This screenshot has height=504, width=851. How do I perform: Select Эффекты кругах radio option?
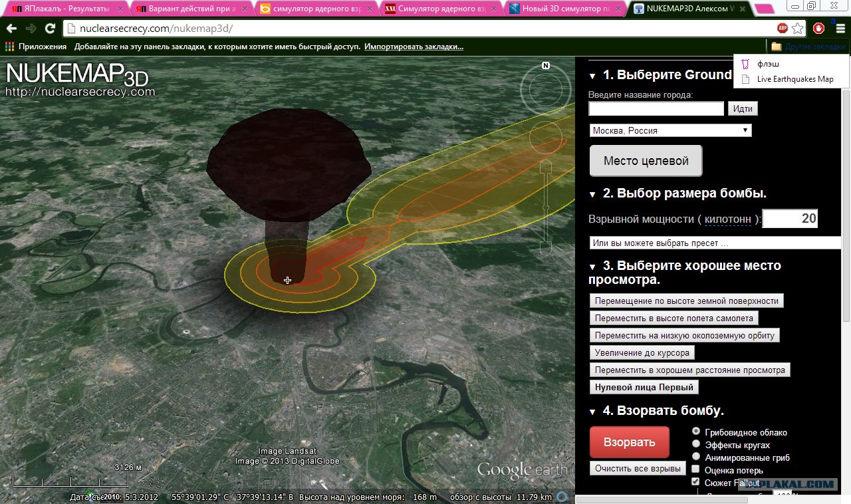[x=696, y=444]
